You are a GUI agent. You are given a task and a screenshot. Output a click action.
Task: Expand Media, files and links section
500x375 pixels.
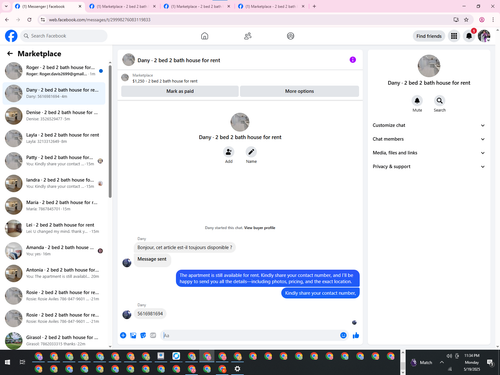point(428,153)
